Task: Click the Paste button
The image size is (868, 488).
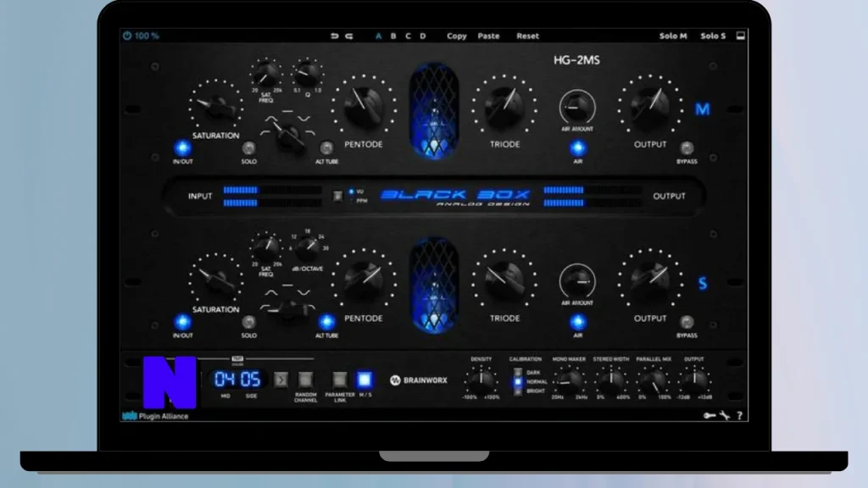Action: 488,36
